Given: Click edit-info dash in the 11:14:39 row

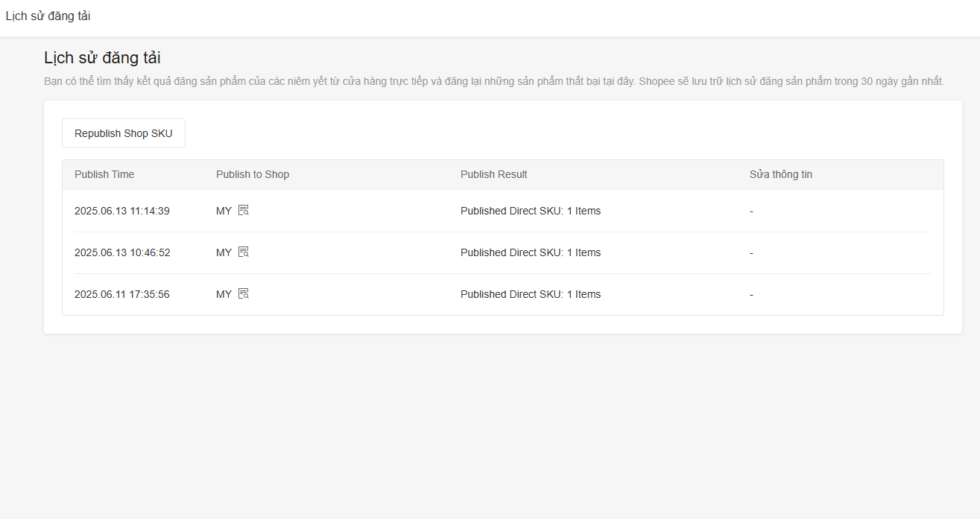Looking at the screenshot, I should (751, 211).
